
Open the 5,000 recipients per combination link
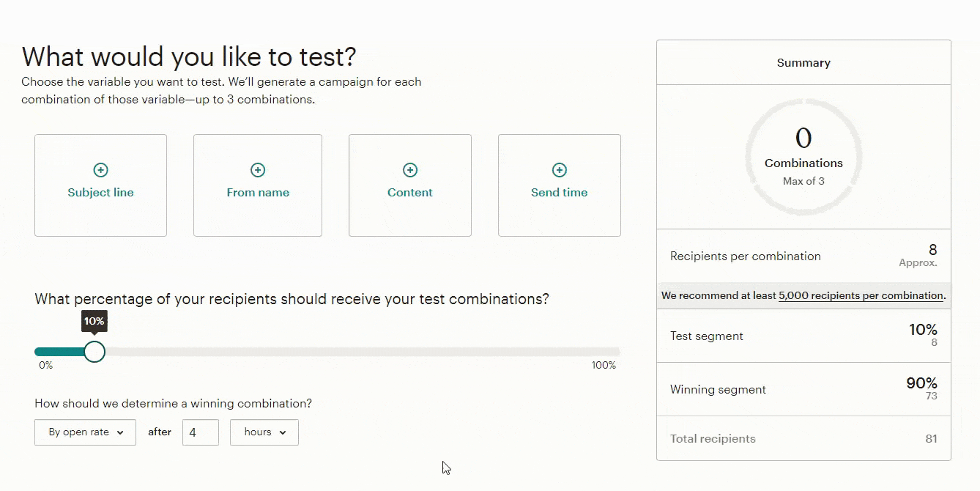(861, 296)
